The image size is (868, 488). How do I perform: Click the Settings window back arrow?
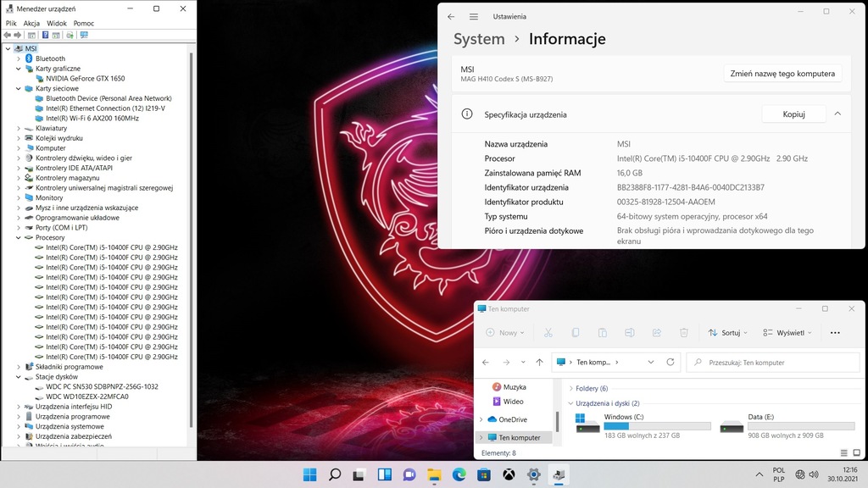pos(451,17)
